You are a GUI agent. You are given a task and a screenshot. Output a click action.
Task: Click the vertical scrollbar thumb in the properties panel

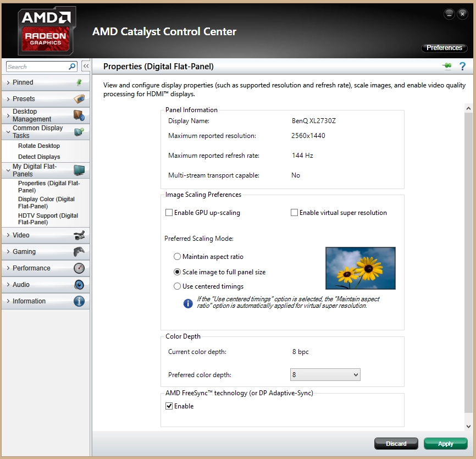point(468,263)
